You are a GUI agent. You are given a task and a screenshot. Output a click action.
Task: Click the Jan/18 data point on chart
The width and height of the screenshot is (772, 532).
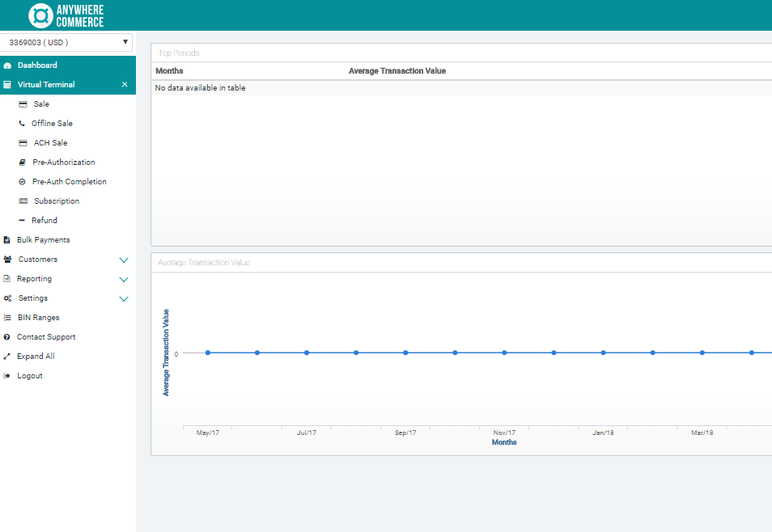[604, 353]
